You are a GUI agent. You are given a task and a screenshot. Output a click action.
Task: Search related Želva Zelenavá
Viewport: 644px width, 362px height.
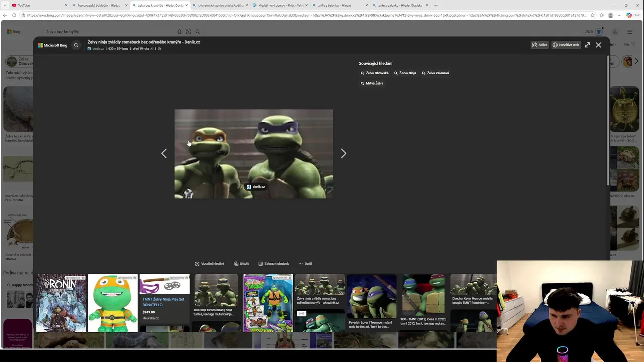coord(435,73)
